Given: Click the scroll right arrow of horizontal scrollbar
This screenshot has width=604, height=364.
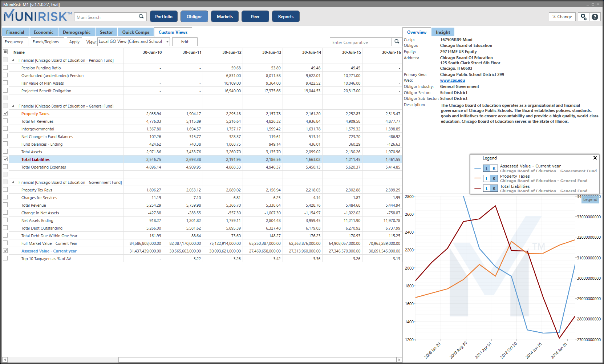Looking at the screenshot, I should [399, 360].
